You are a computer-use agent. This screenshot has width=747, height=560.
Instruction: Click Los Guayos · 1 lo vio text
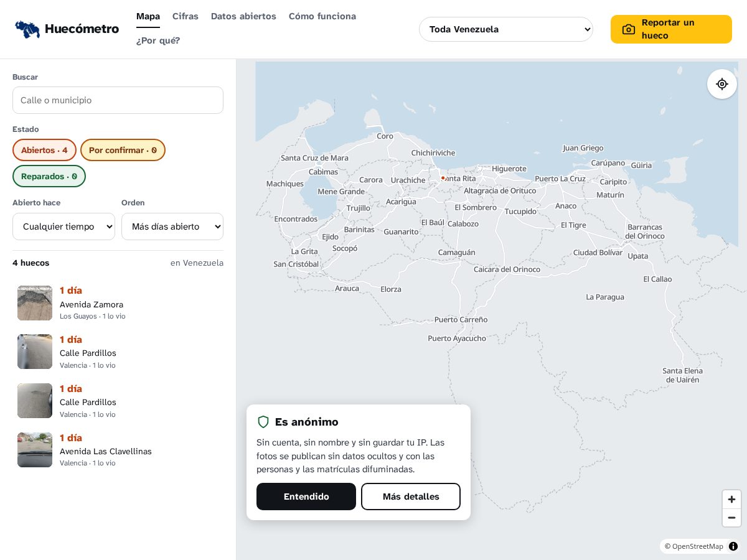(x=92, y=316)
